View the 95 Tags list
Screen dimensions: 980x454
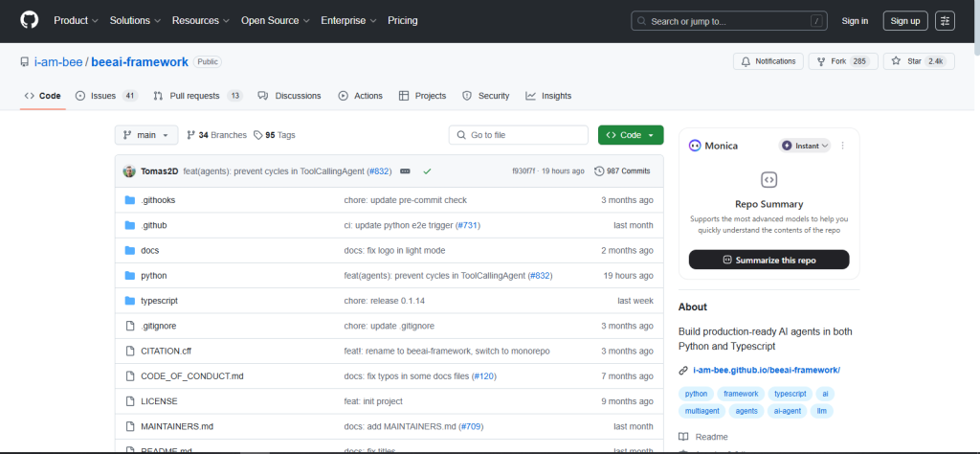275,135
